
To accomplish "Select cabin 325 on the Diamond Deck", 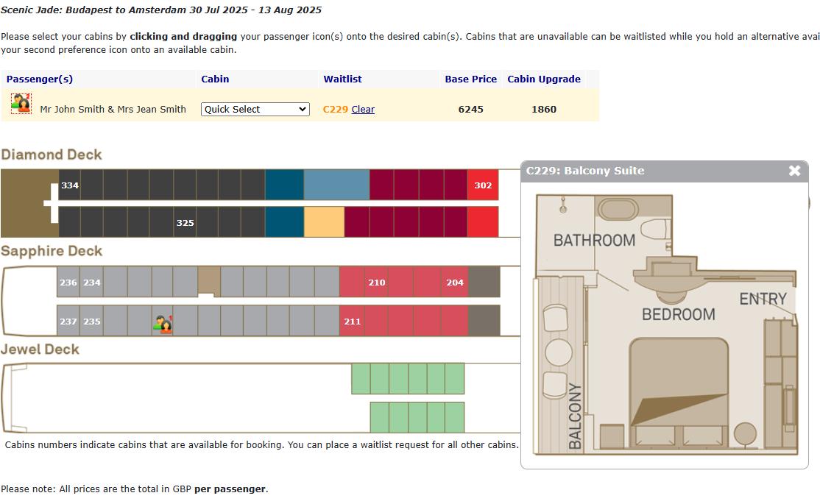I will (x=185, y=222).
